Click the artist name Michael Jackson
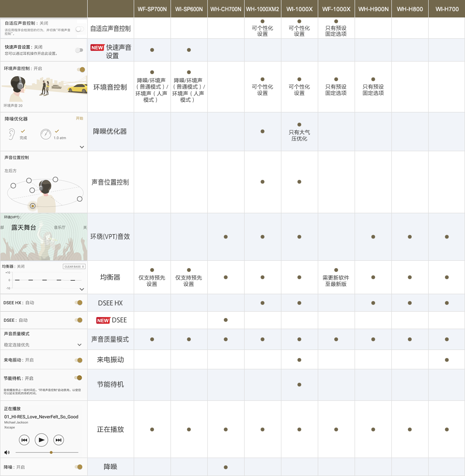The width and height of the screenshot is (465, 476). [x=16, y=422]
